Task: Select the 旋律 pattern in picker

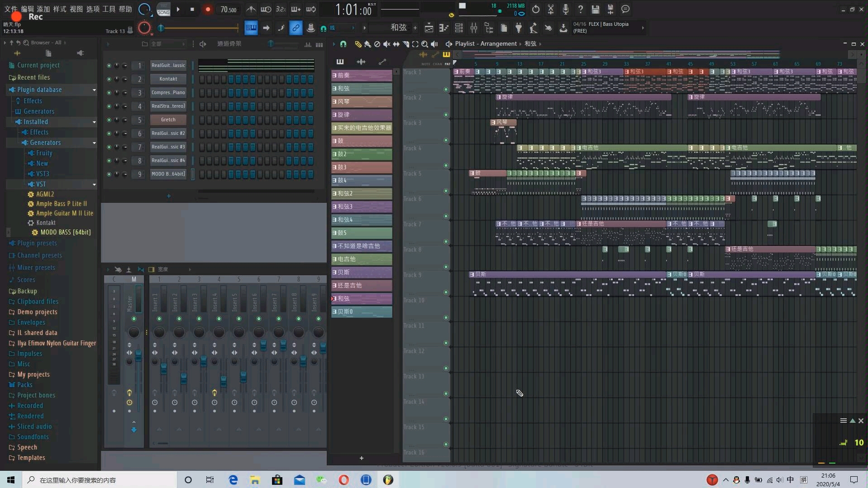Action: coord(362,115)
